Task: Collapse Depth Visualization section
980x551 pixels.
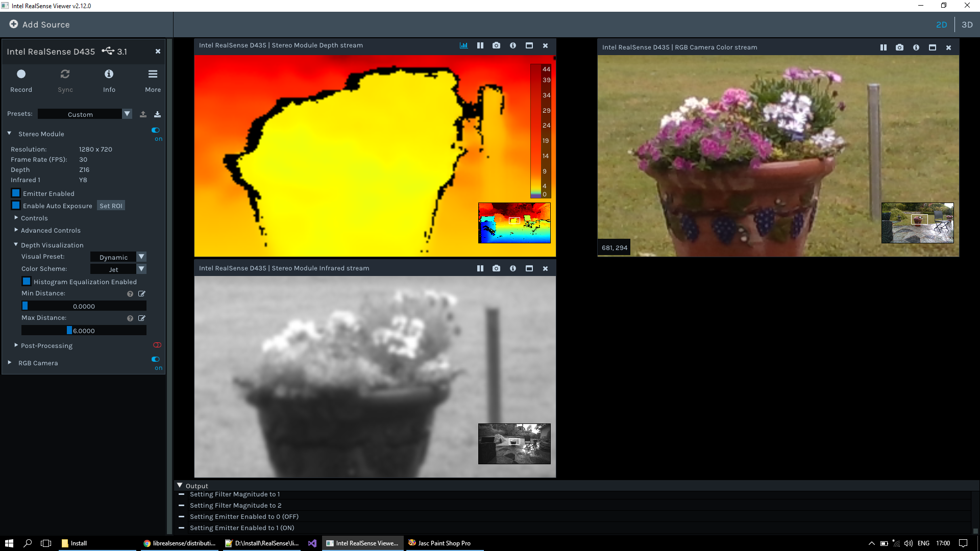Action: [x=16, y=245]
